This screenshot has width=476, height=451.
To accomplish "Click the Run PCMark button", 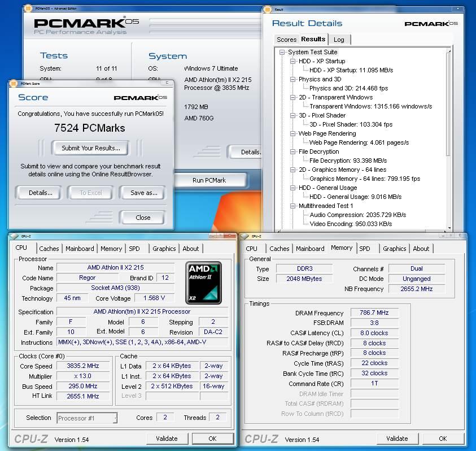I will point(209,180).
